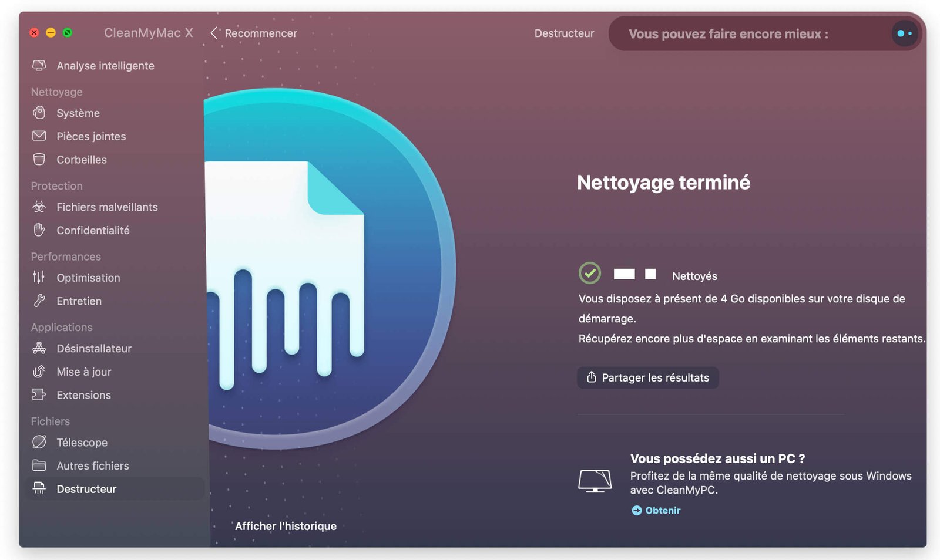Click the Destructeur shredder sidebar icon
This screenshot has height=560, width=940.
[39, 488]
